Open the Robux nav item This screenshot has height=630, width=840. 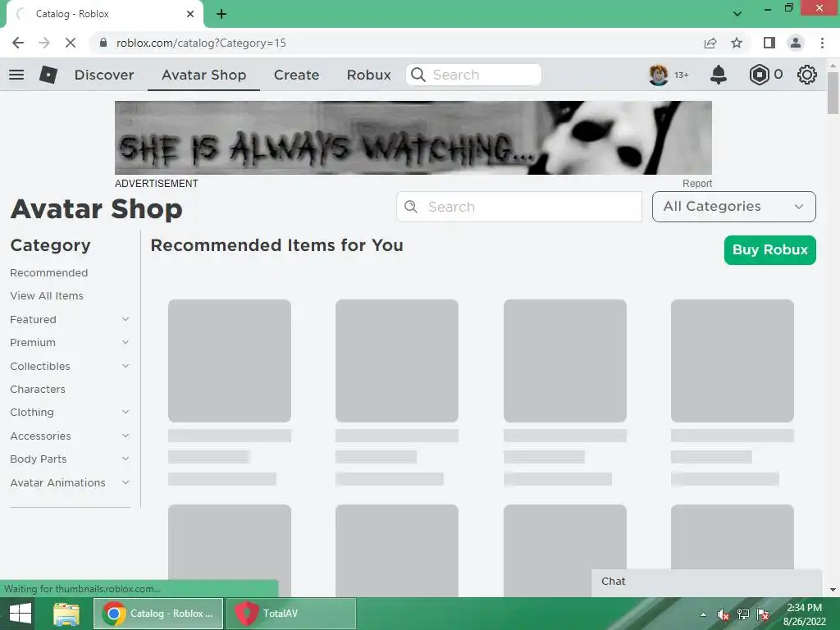tap(368, 75)
